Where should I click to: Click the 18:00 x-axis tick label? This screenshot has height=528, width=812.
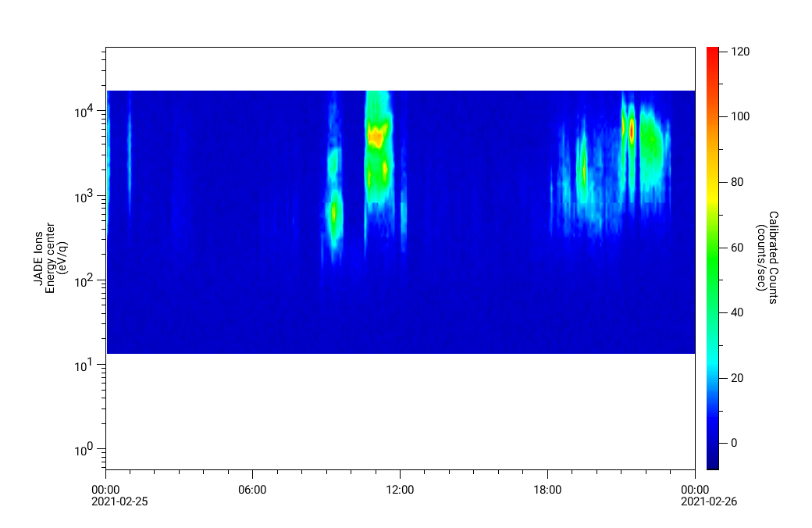[x=547, y=490]
